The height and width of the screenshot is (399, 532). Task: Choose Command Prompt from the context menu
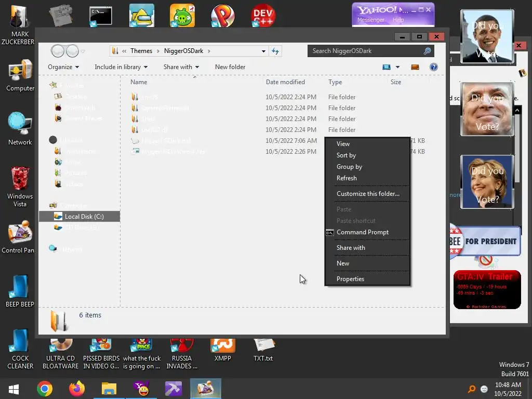367,232
